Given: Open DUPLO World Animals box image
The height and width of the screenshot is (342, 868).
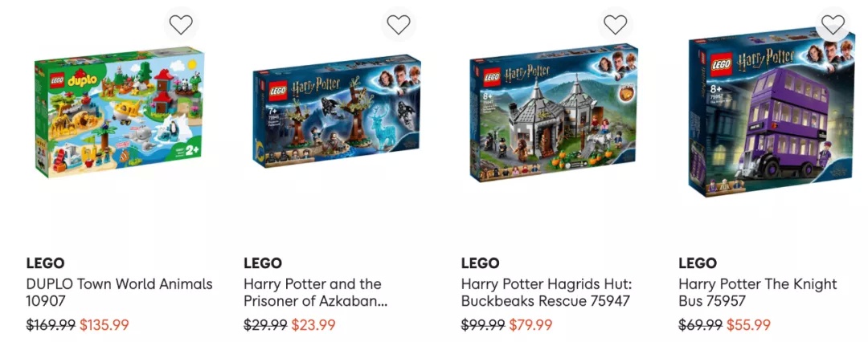Looking at the screenshot, I should point(120,112).
